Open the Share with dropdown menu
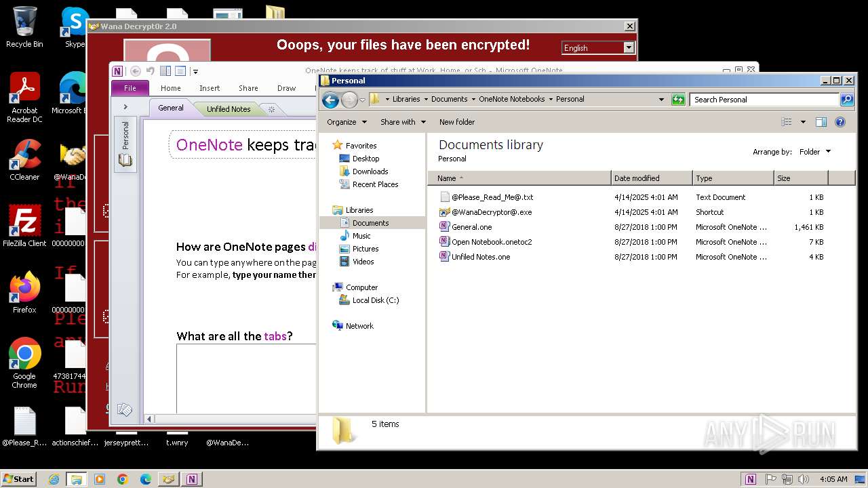This screenshot has height=488, width=868. pyautogui.click(x=403, y=122)
